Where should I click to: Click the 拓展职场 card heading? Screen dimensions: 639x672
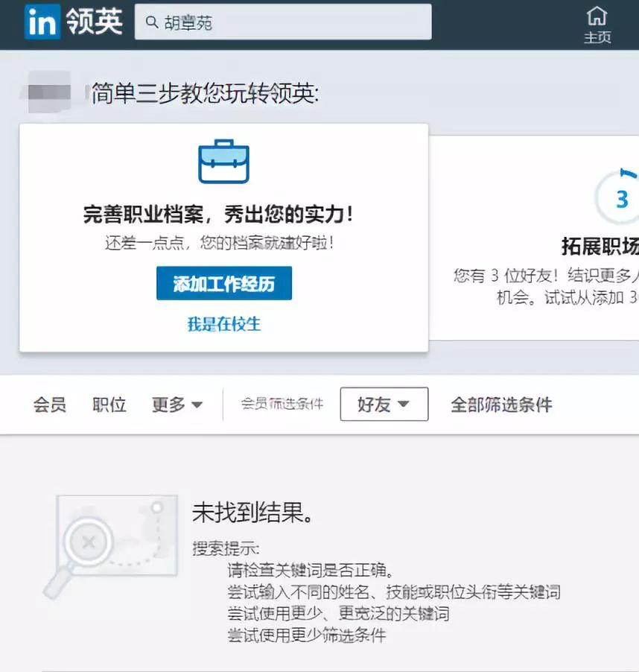600,247
